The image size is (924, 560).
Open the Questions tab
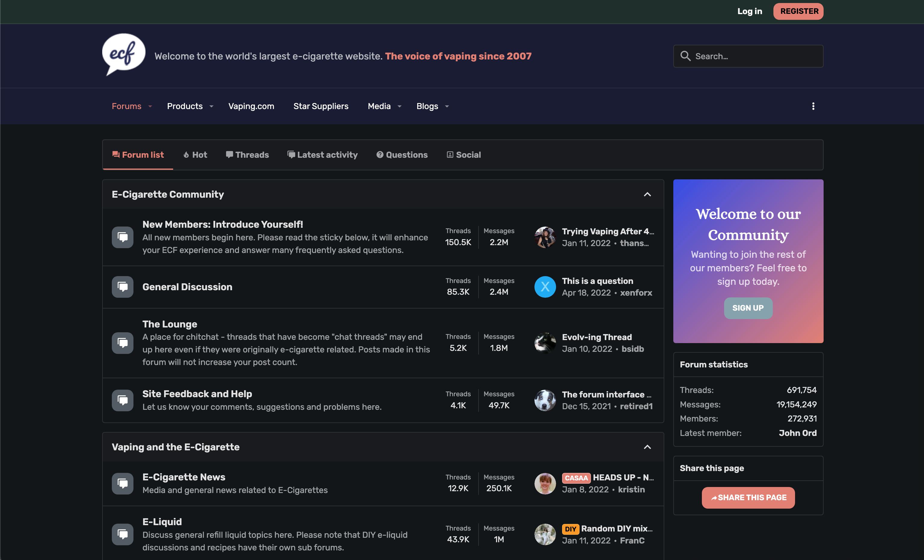pos(402,155)
